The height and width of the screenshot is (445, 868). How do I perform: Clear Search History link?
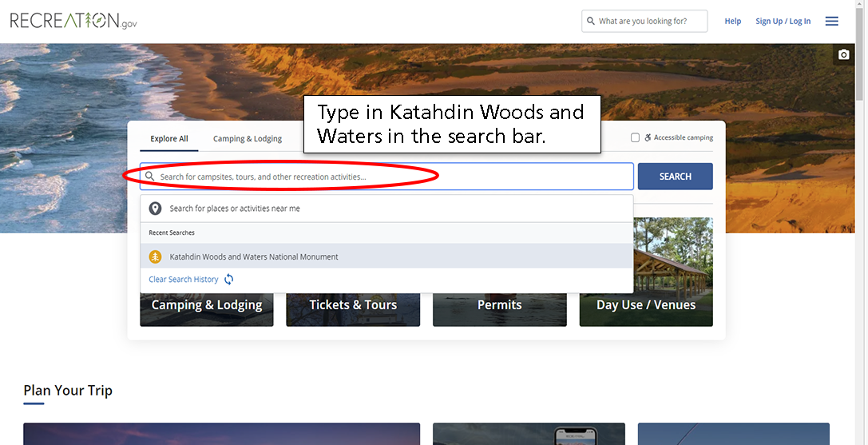(183, 280)
